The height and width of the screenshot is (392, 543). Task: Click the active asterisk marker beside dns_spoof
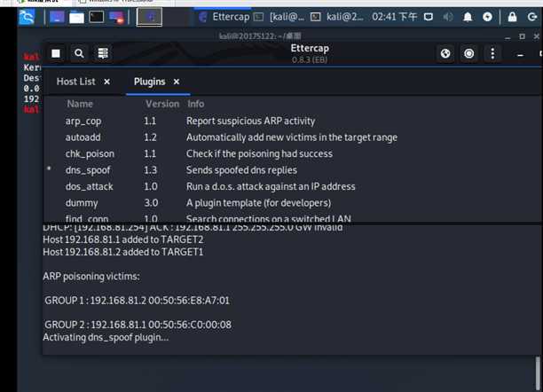pos(49,169)
